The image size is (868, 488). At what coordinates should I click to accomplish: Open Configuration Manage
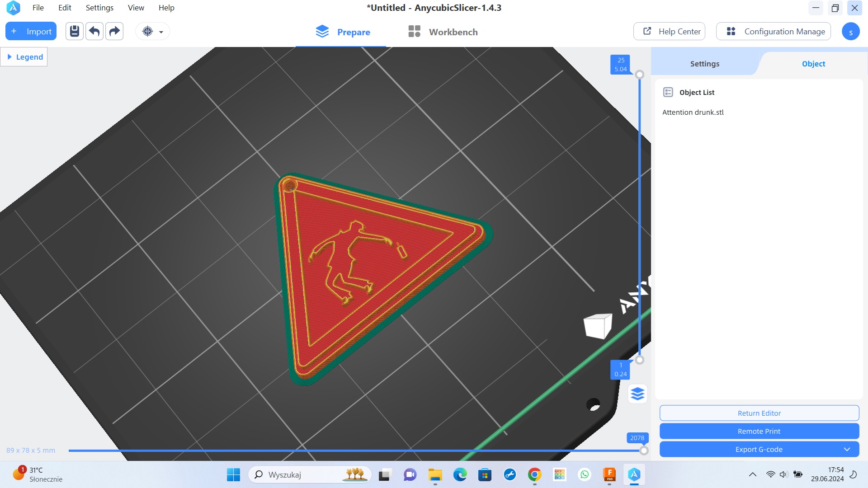774,31
